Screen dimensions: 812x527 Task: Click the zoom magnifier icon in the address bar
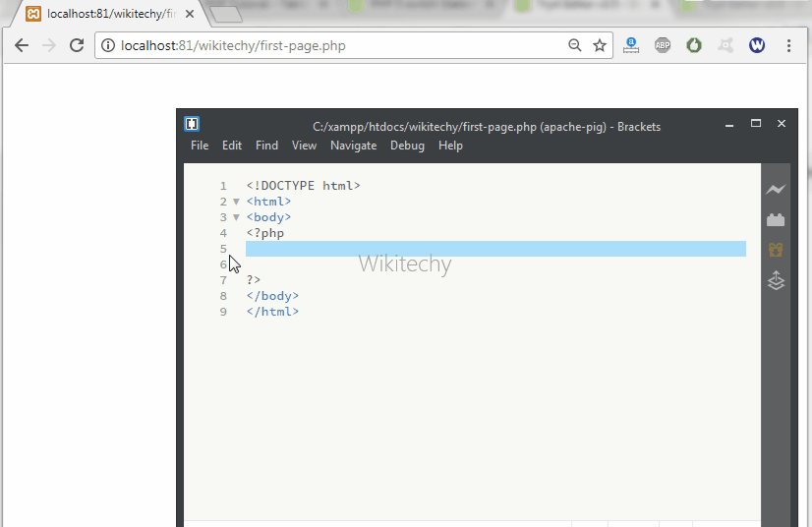575,45
